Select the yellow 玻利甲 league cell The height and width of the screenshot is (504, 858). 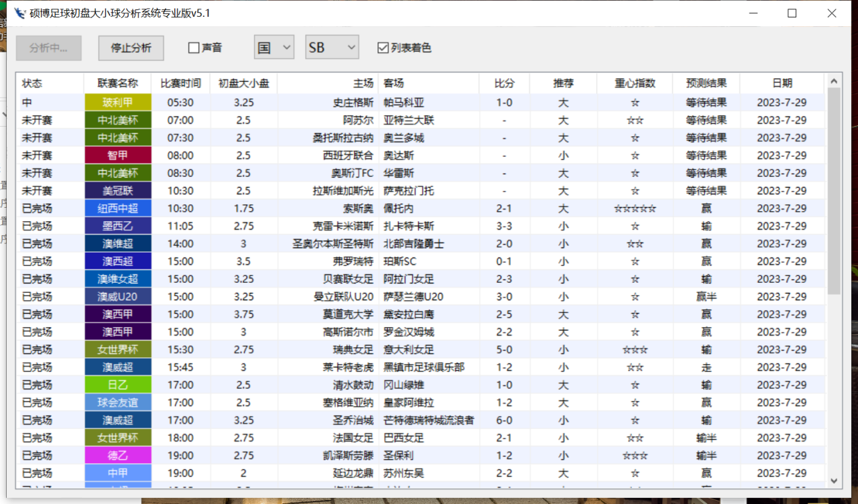tap(118, 103)
